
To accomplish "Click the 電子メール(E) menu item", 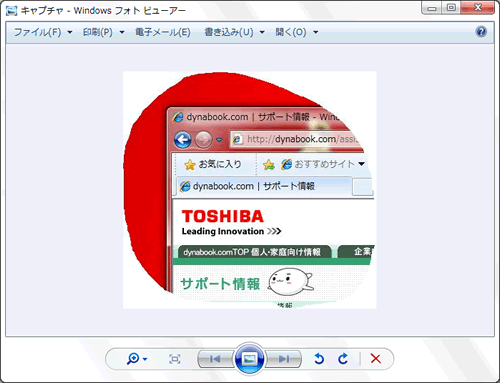I will pos(163,32).
